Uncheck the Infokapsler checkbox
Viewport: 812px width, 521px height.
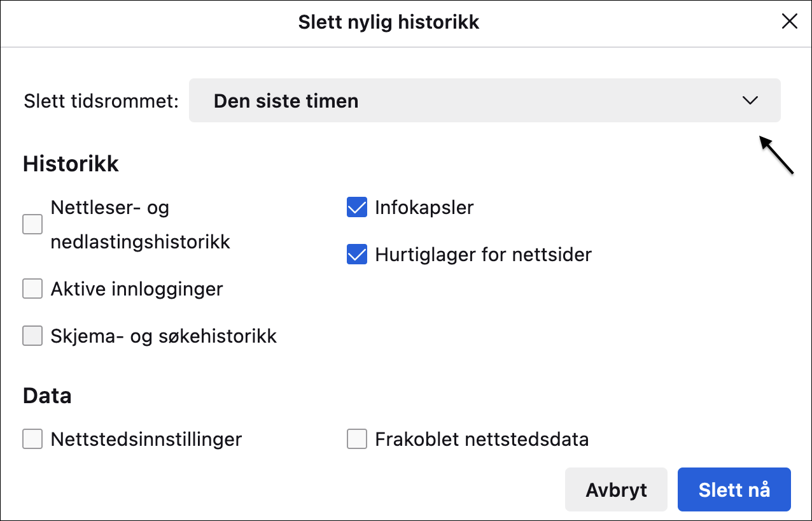pyautogui.click(x=357, y=208)
